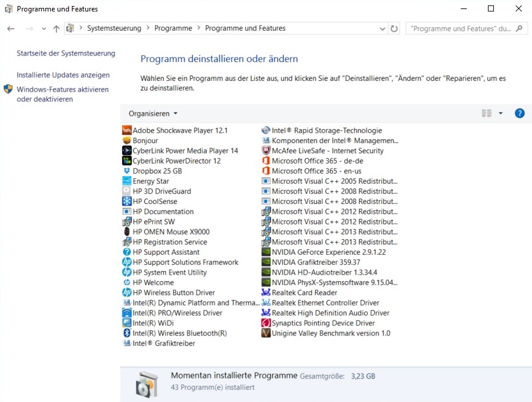The width and height of the screenshot is (532, 402).
Task: Select the McAfee LiveSafe shield icon
Action: tap(266, 151)
